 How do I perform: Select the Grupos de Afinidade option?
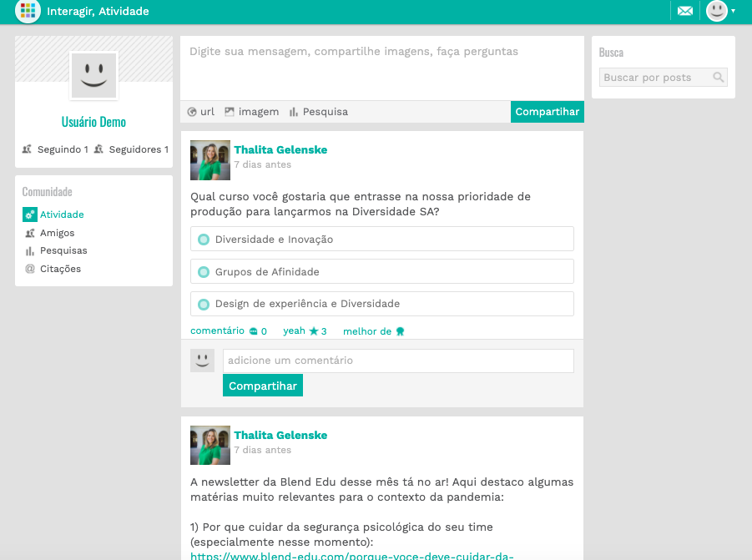[203, 272]
